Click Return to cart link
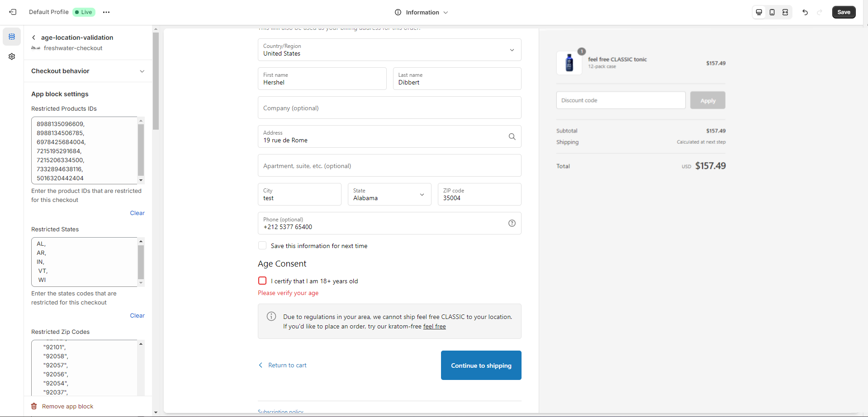The image size is (868, 417). coord(287,365)
